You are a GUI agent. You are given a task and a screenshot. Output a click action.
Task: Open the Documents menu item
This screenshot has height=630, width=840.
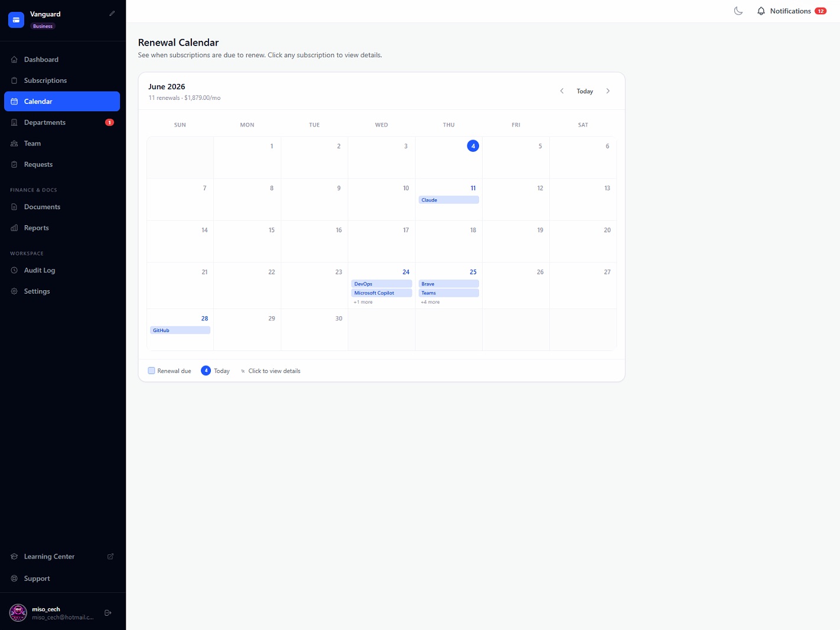62,207
